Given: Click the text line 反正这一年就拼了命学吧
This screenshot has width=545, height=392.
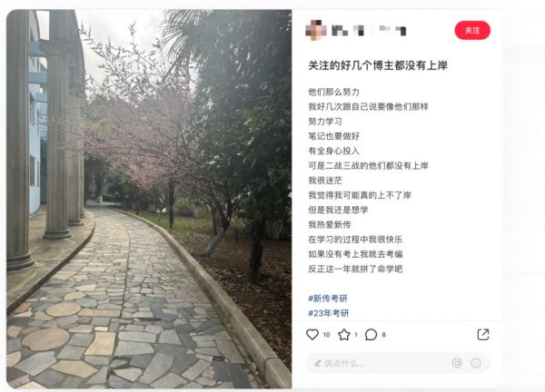Looking at the screenshot, I should click(355, 269).
